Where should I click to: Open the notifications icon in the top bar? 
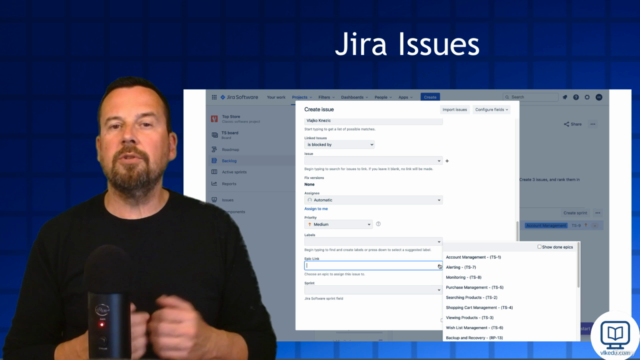click(x=565, y=97)
